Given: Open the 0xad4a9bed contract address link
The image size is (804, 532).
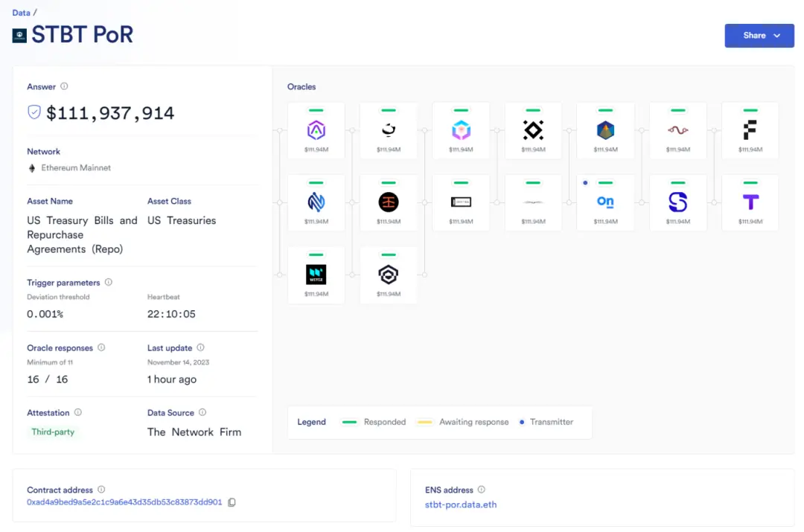Looking at the screenshot, I should coord(124,502).
